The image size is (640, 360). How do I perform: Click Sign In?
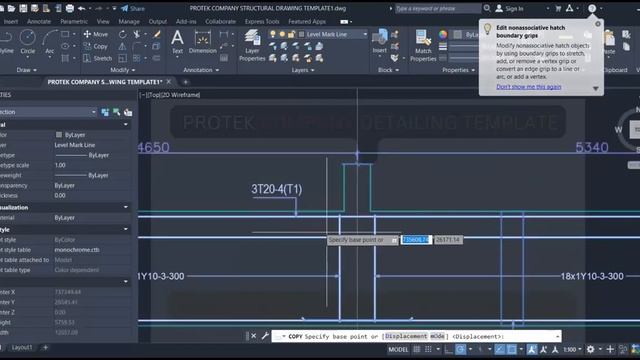(509, 8)
